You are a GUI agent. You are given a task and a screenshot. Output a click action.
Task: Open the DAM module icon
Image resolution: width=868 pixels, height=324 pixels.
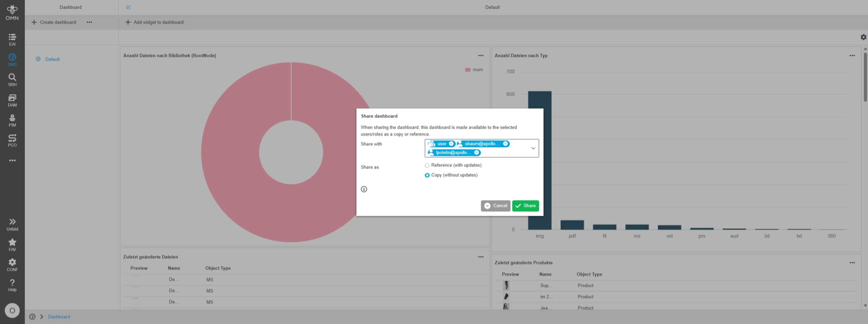point(12,100)
